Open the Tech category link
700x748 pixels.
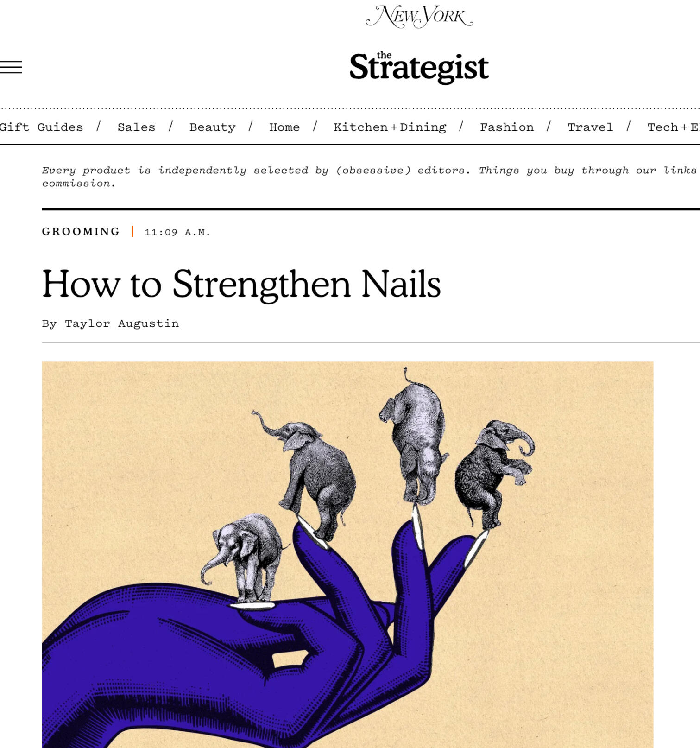(674, 127)
